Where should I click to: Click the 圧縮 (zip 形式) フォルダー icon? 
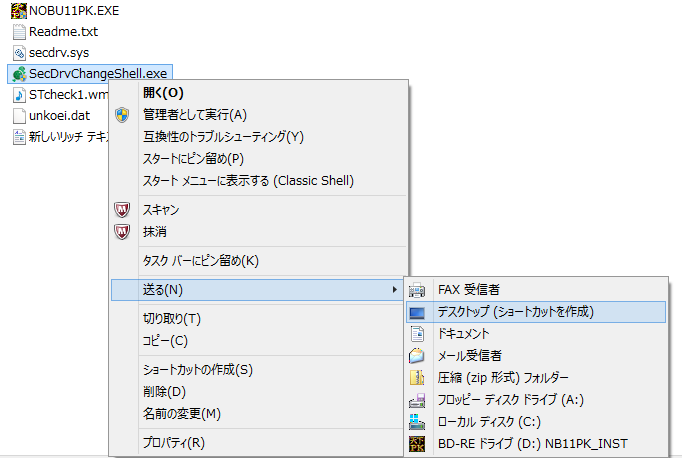point(418,378)
